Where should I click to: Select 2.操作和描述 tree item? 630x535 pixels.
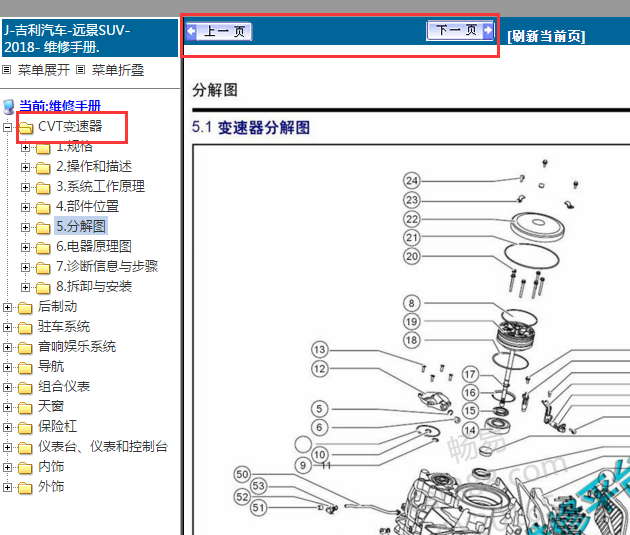pos(94,166)
